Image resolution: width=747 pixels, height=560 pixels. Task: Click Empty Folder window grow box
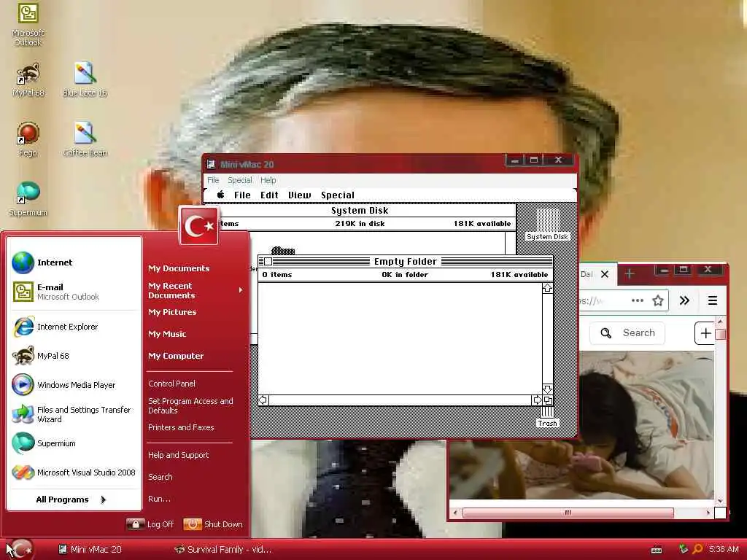tap(547, 400)
